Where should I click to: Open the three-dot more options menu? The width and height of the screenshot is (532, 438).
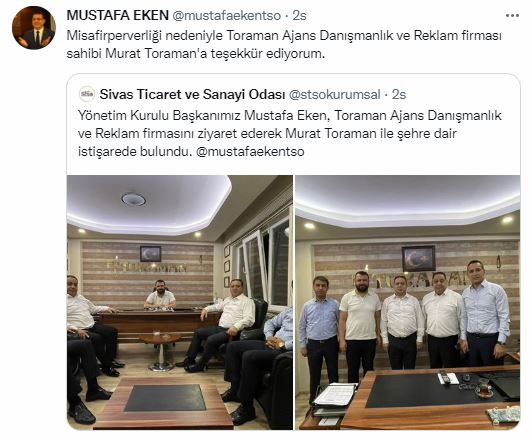click(x=512, y=16)
